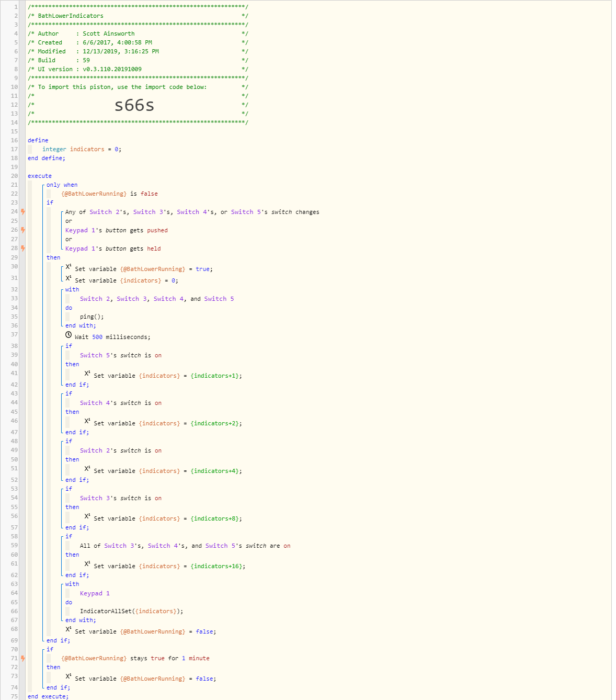Screen dimensions: 616x700
Task: Select "Switch 3's switch is on" condition on line 54
Action: (x=121, y=498)
